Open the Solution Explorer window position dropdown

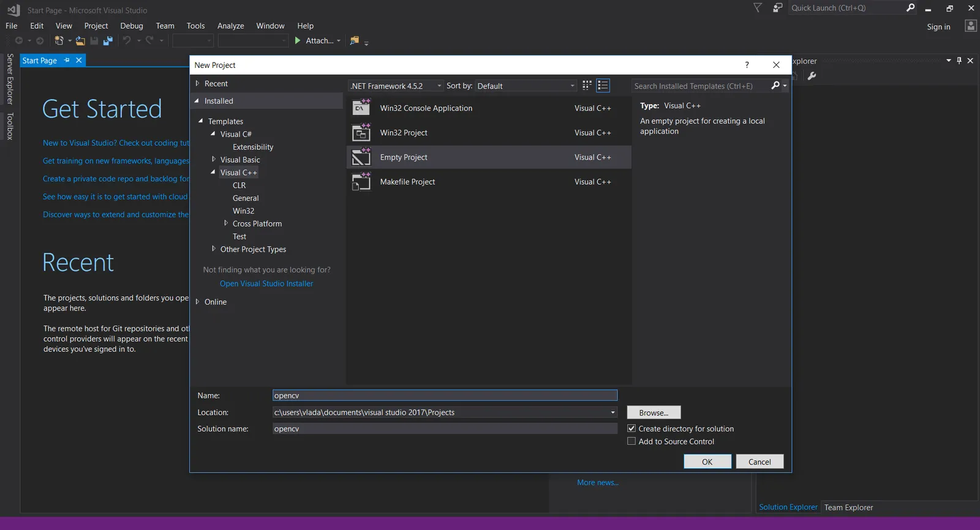click(x=949, y=61)
